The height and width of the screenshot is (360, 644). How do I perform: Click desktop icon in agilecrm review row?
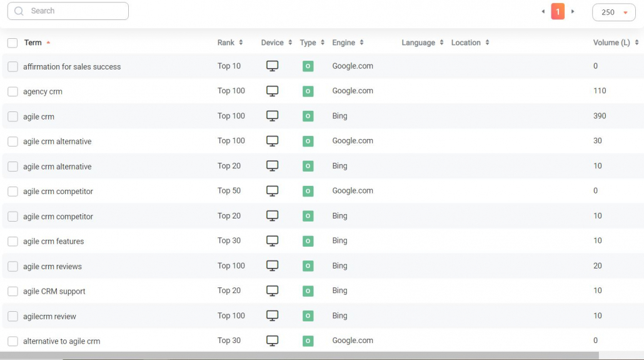(x=273, y=316)
